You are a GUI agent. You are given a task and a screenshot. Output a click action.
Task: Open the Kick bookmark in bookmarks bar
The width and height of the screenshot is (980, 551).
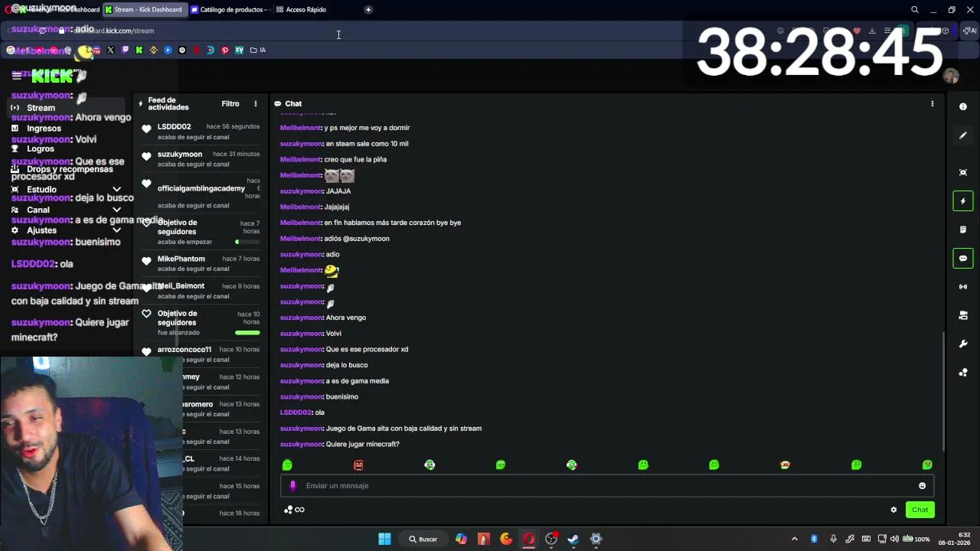coord(139,50)
